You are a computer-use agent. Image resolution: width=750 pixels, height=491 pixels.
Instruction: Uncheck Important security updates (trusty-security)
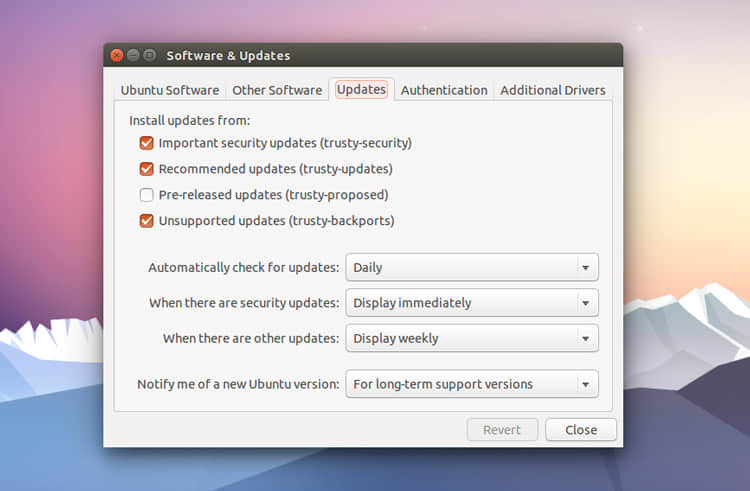coord(147,143)
